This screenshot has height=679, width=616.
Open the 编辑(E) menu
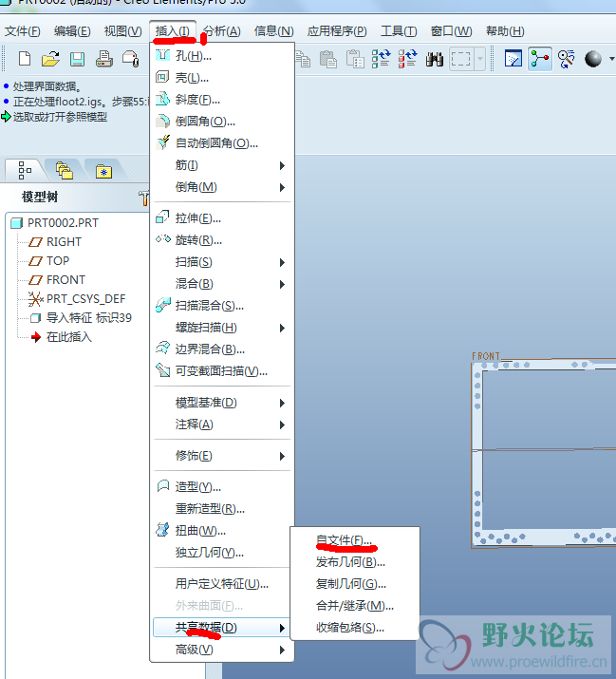point(72,31)
